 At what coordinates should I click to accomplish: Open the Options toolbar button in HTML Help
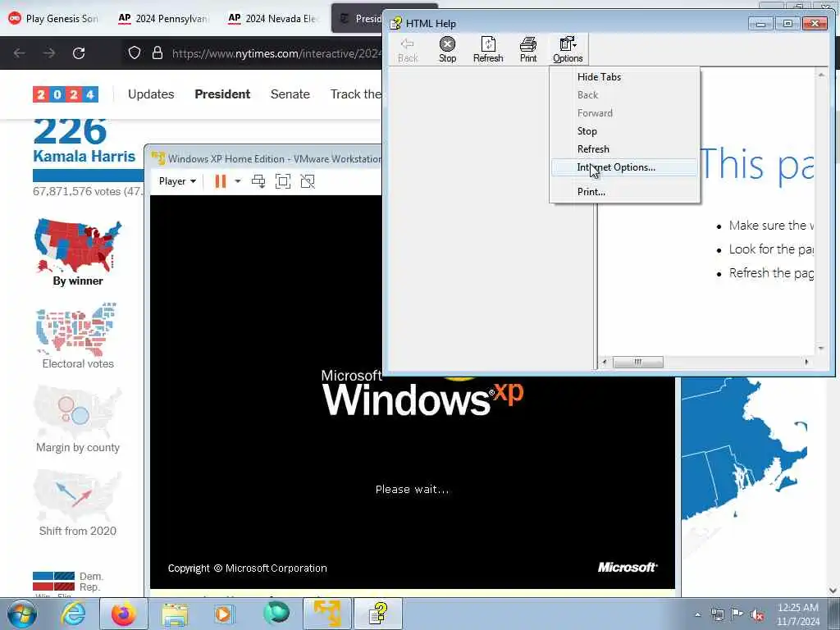click(568, 50)
